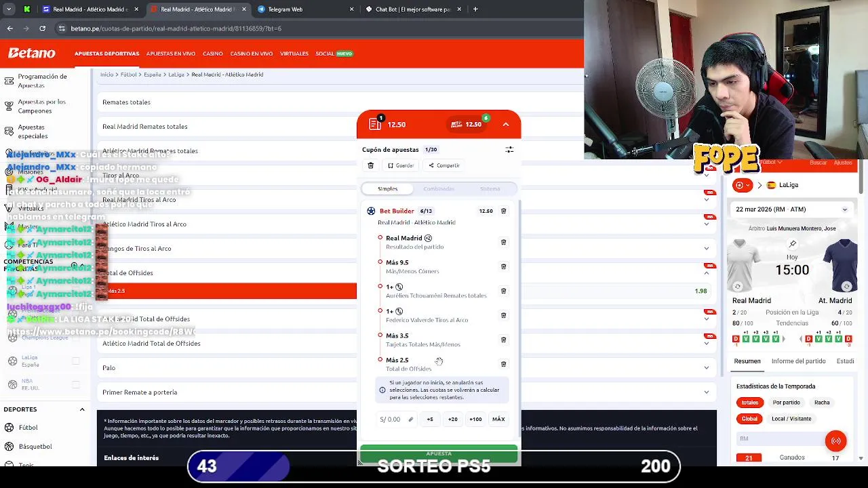The height and width of the screenshot is (488, 868).
Task: Click the refresh icon under the Real Madrid jersey
Action: click(738, 287)
